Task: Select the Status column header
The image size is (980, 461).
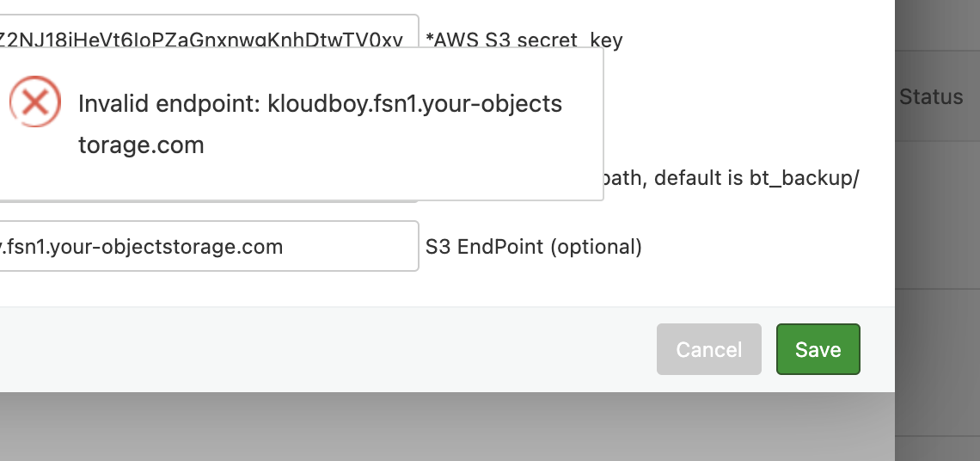Action: [x=931, y=97]
